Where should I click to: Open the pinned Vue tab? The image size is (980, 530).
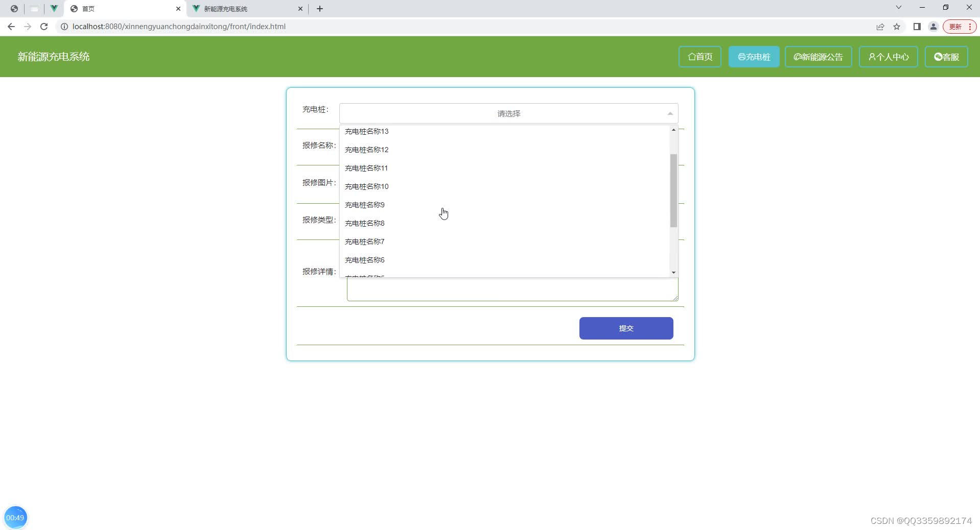(54, 9)
